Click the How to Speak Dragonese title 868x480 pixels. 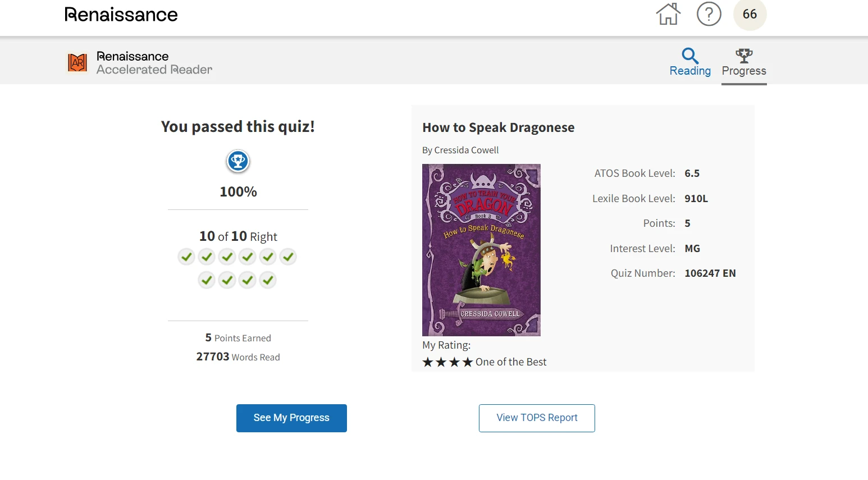499,127
